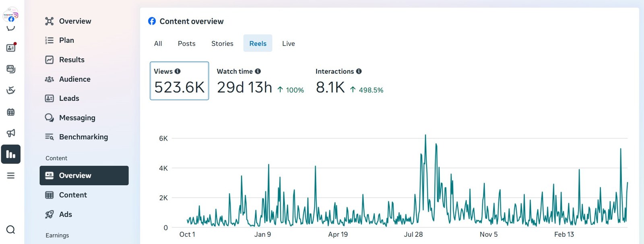Click the Interactions info icon
This screenshot has height=244, width=644.
[359, 71]
